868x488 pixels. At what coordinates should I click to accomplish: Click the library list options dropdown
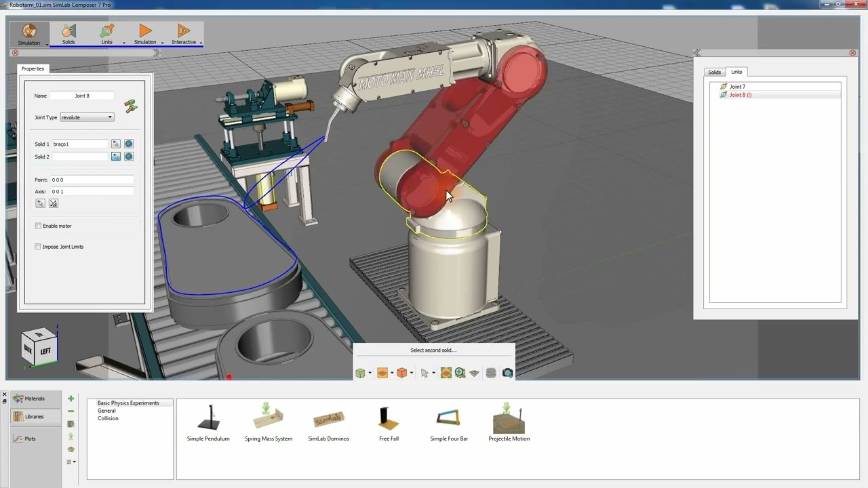pyautogui.click(x=71, y=462)
